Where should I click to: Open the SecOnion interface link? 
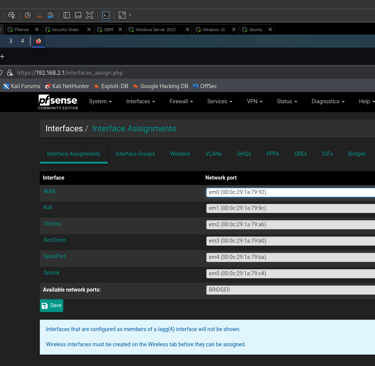pyautogui.click(x=55, y=240)
